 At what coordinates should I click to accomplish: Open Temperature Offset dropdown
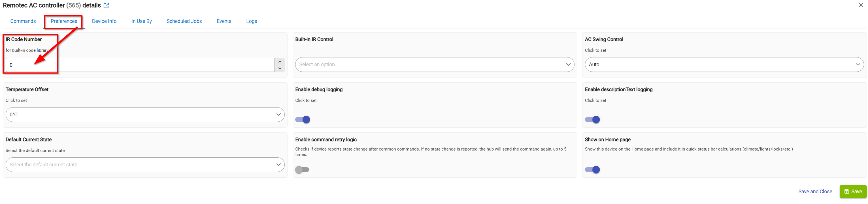(x=145, y=115)
